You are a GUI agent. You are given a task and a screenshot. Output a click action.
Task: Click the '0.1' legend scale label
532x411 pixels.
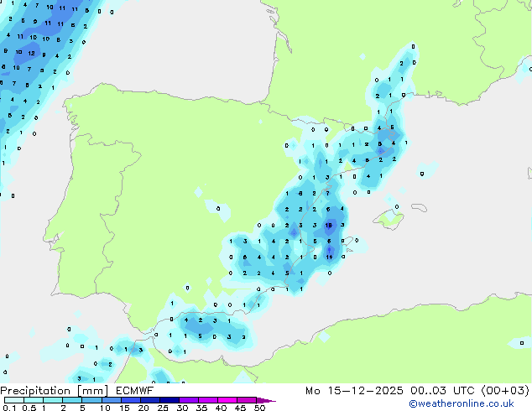point(9,408)
